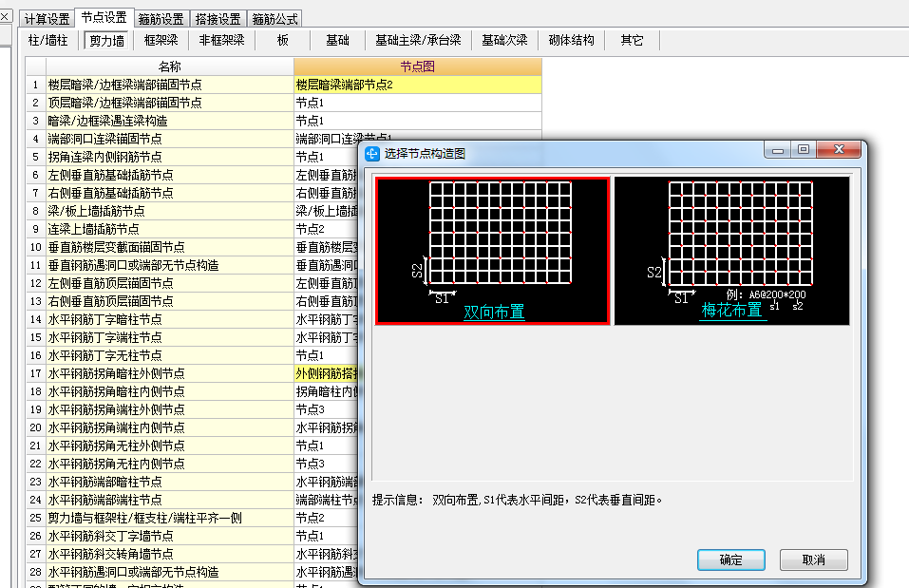Image resolution: width=909 pixels, height=588 pixels.
Task: Select row 暗梁/边框梁遇连梁构造
Action: pyautogui.click(x=169, y=121)
